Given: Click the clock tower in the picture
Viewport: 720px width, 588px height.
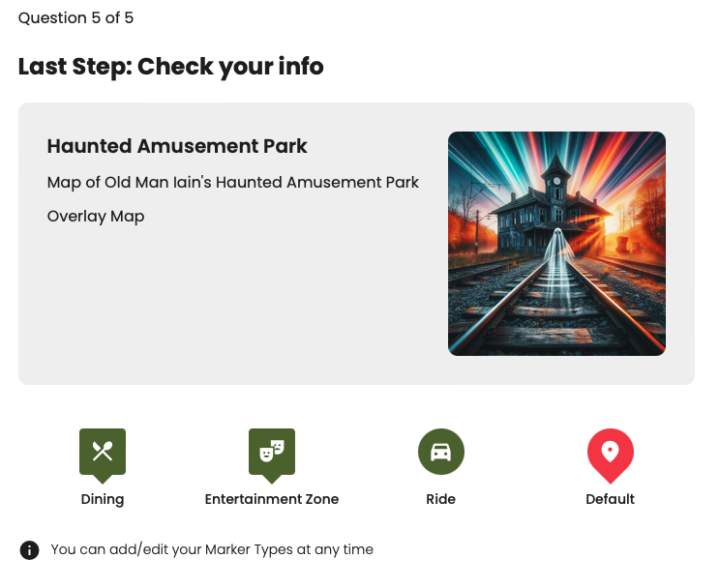Looking at the screenshot, I should pyautogui.click(x=556, y=179).
